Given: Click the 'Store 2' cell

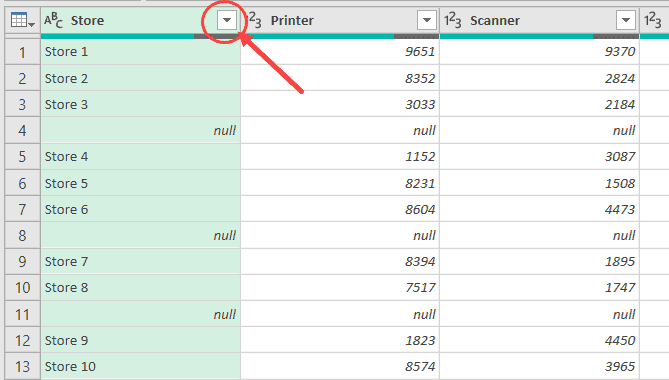Looking at the screenshot, I should (x=140, y=78).
